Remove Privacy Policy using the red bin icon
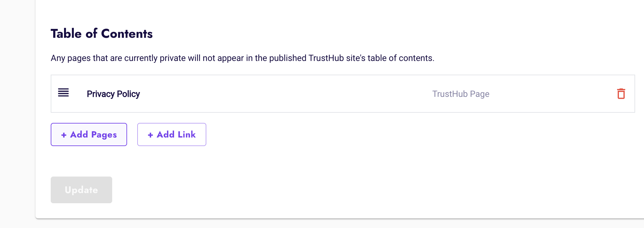The height and width of the screenshot is (228, 644). (x=621, y=94)
